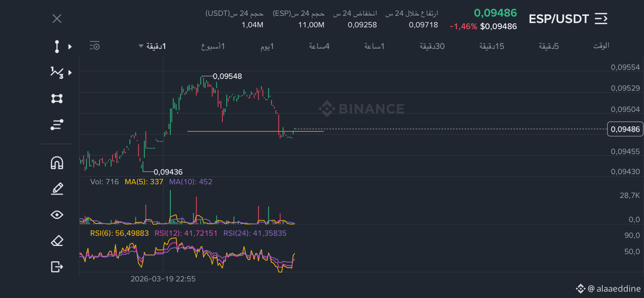The image size is (644, 298).
Task: Select the eraser tool
Action: (x=57, y=241)
